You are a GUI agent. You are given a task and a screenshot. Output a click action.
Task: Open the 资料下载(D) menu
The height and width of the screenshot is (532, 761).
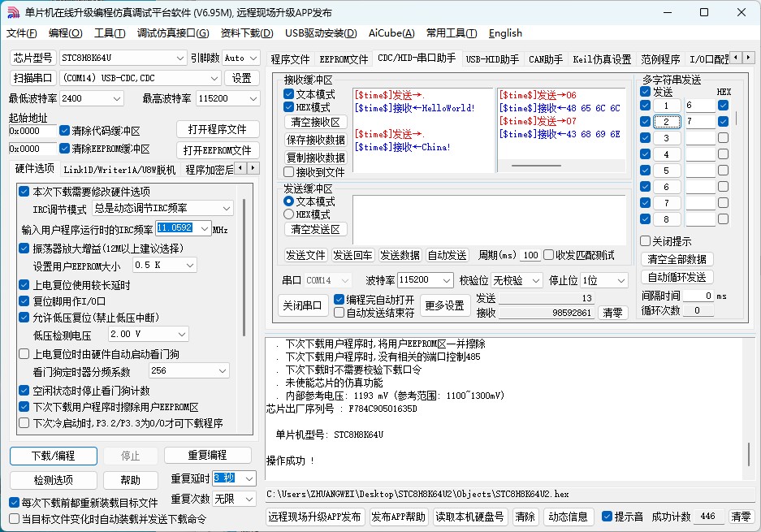click(247, 33)
